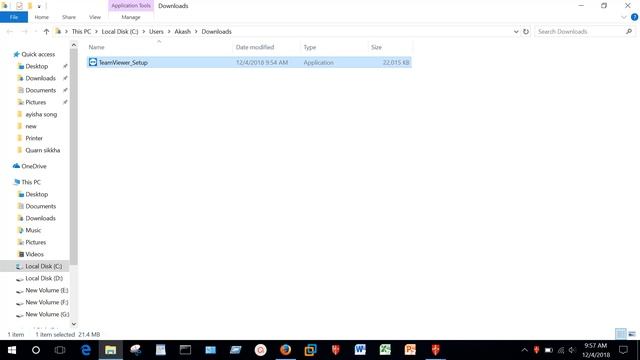Image resolution: width=640 pixels, height=360 pixels.
Task: Select Quick access in navigation pane
Action: [x=38, y=54]
